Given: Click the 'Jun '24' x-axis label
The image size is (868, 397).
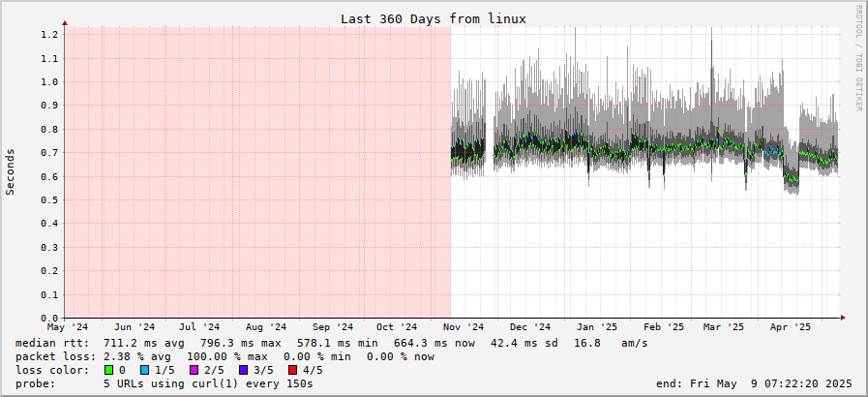Looking at the screenshot, I should (135, 327).
